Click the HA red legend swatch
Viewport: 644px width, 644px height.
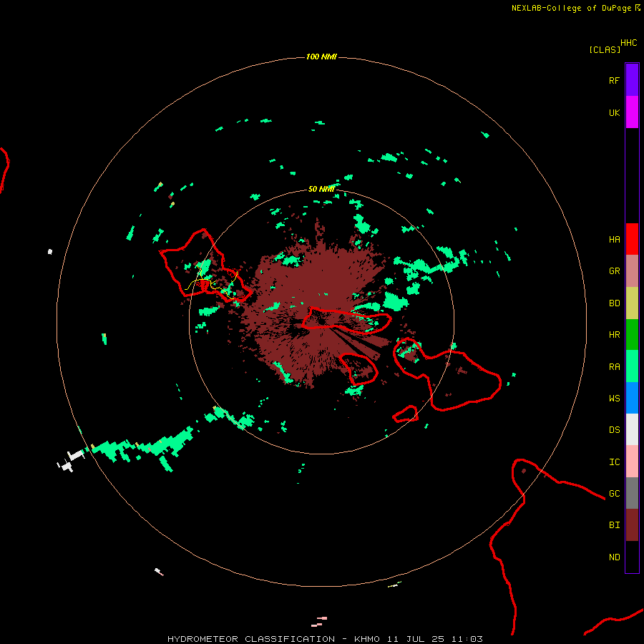point(632,239)
